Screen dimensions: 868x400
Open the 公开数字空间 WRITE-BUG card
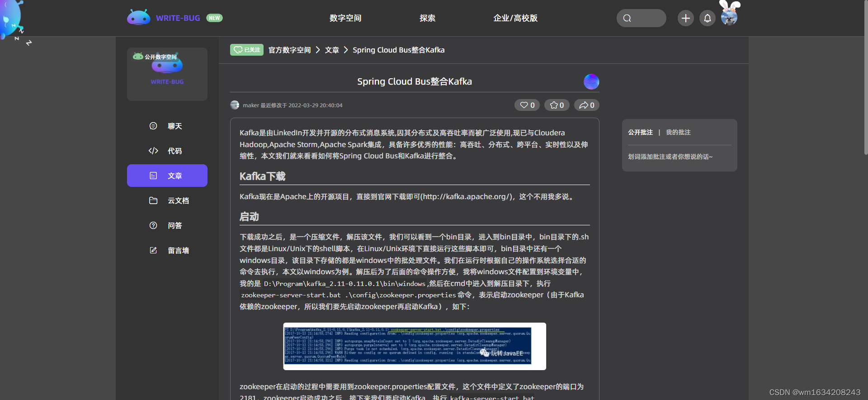tap(167, 74)
